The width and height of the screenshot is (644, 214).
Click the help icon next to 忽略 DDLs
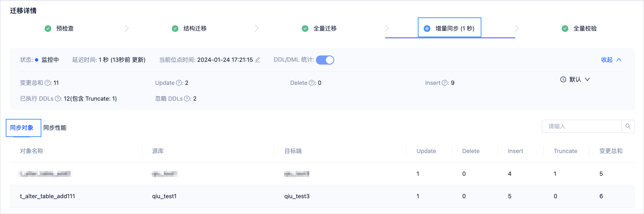pos(187,99)
